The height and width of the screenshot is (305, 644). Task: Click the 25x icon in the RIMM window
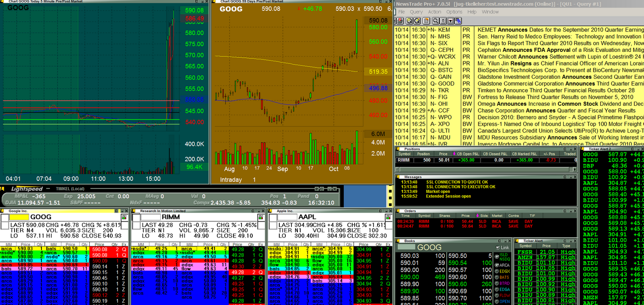click(261, 217)
